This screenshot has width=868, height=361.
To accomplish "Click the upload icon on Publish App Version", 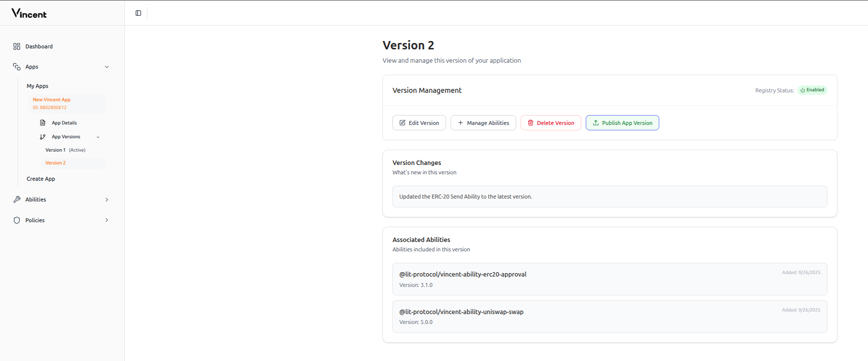I will pos(596,123).
